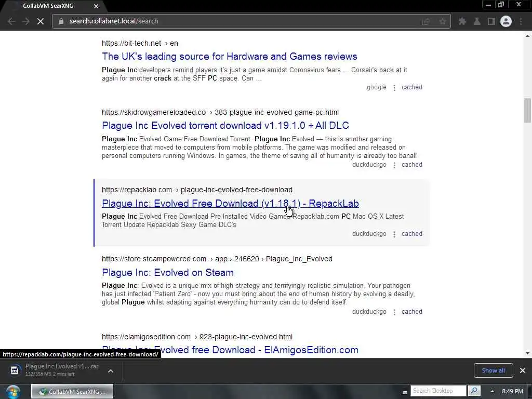Open Plague Inc: Evolved Free Download RepackLab link
532x399 pixels.
(x=230, y=203)
